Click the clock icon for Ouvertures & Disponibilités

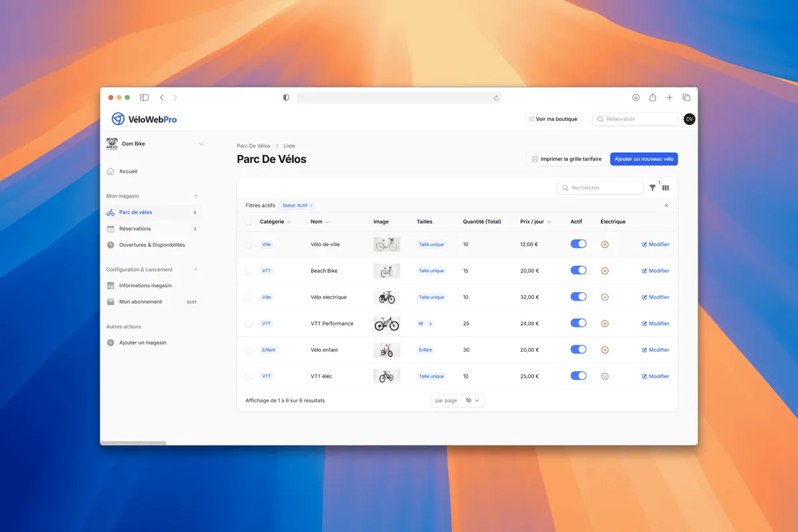pyautogui.click(x=112, y=245)
